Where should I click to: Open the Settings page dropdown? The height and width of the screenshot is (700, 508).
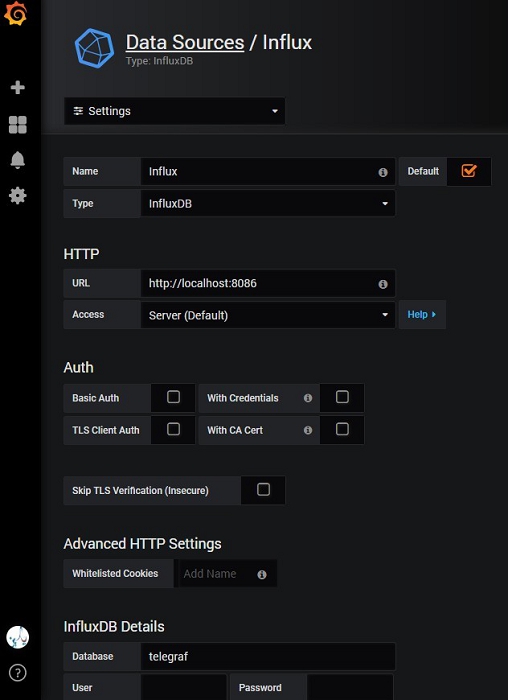[x=175, y=111]
